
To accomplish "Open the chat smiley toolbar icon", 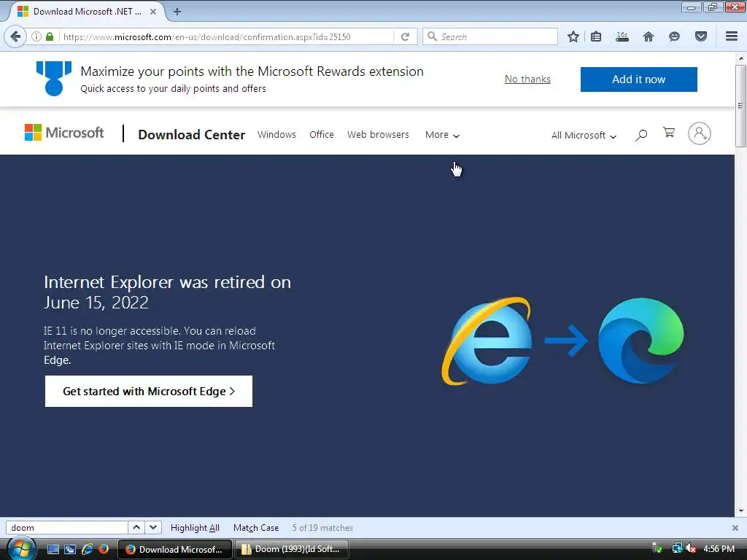I will 674,36.
